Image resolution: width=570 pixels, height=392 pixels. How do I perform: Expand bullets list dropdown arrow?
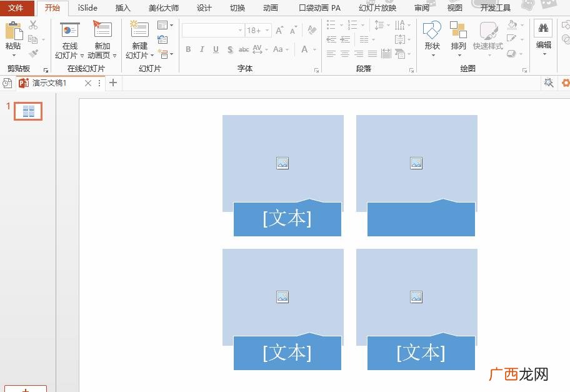(x=341, y=25)
